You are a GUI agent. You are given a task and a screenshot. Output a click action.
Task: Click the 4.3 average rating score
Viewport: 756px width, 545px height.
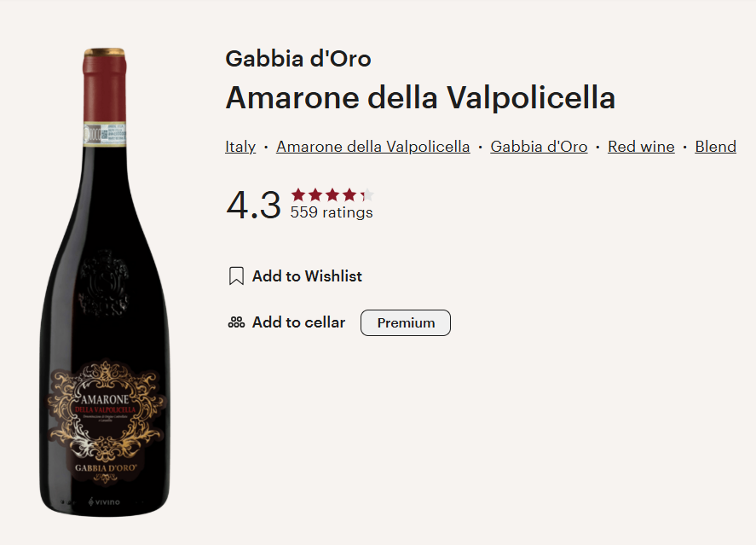point(253,206)
